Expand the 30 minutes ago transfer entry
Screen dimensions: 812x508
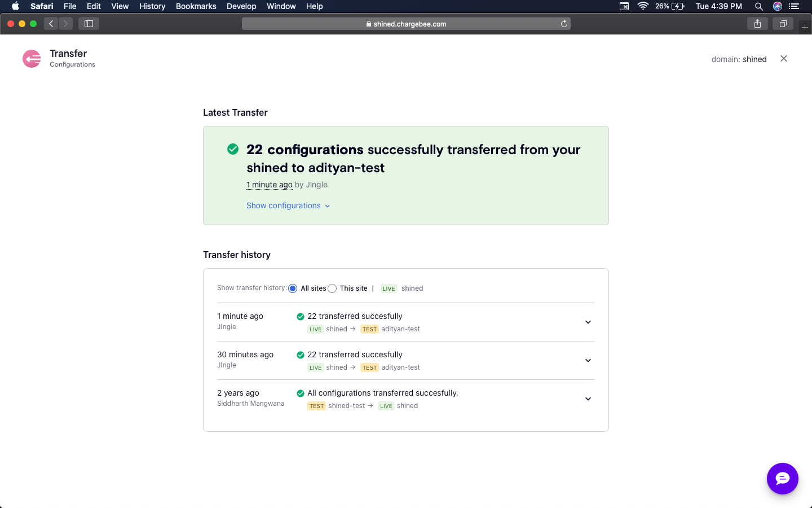(x=588, y=361)
